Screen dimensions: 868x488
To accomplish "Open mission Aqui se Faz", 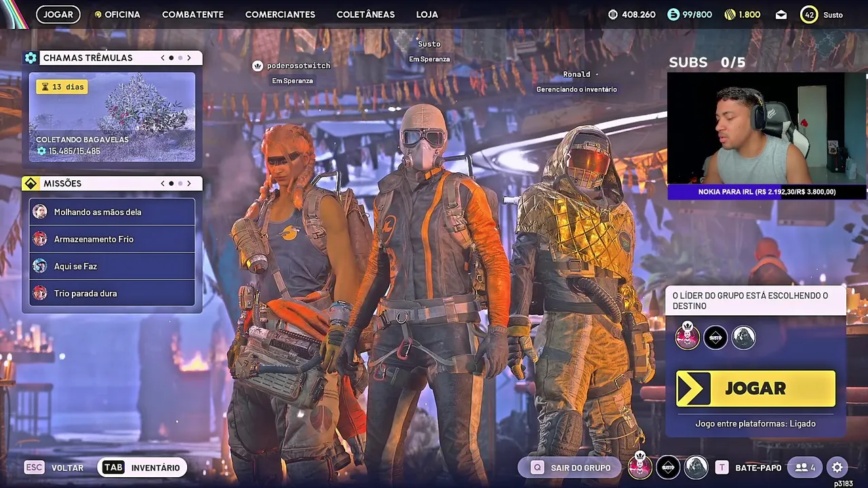I will coord(112,266).
